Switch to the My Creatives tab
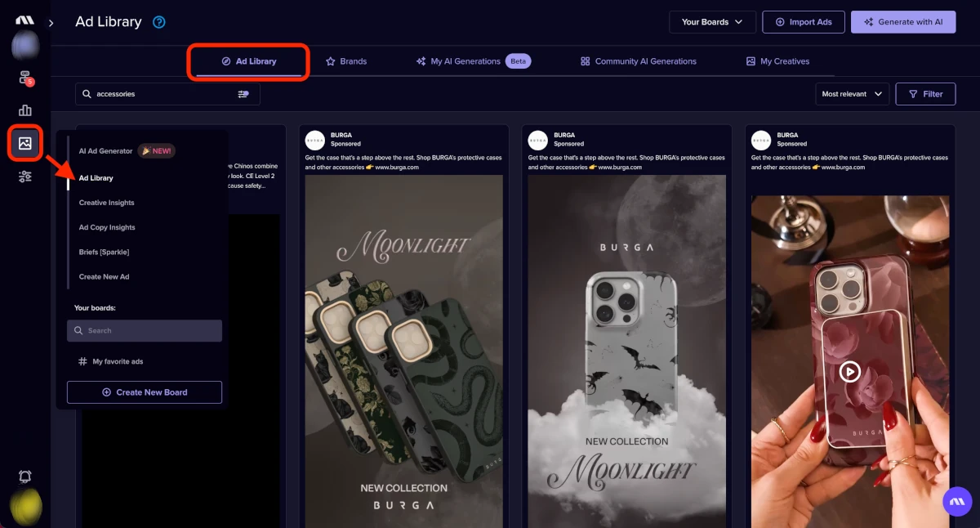The height and width of the screenshot is (528, 980). (778, 61)
